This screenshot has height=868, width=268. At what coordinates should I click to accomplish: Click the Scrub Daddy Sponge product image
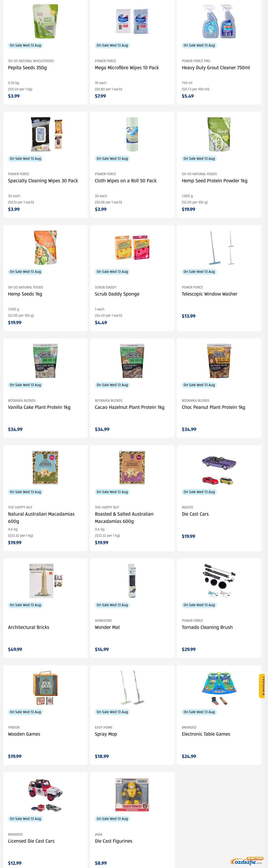tap(132, 247)
